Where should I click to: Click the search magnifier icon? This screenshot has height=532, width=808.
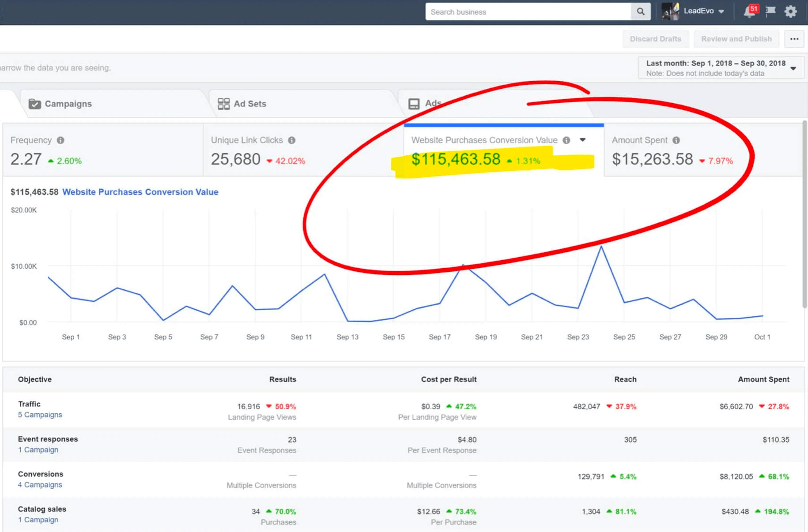(x=640, y=12)
